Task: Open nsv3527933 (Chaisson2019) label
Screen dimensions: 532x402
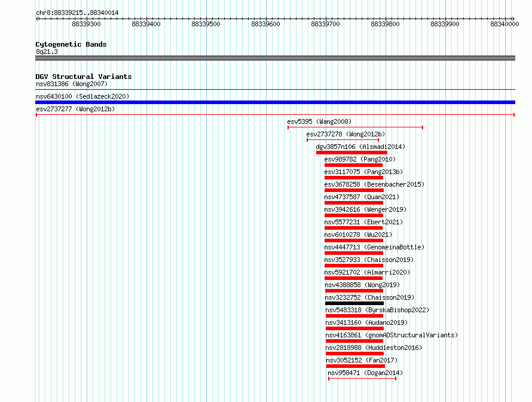Action: [369, 260]
